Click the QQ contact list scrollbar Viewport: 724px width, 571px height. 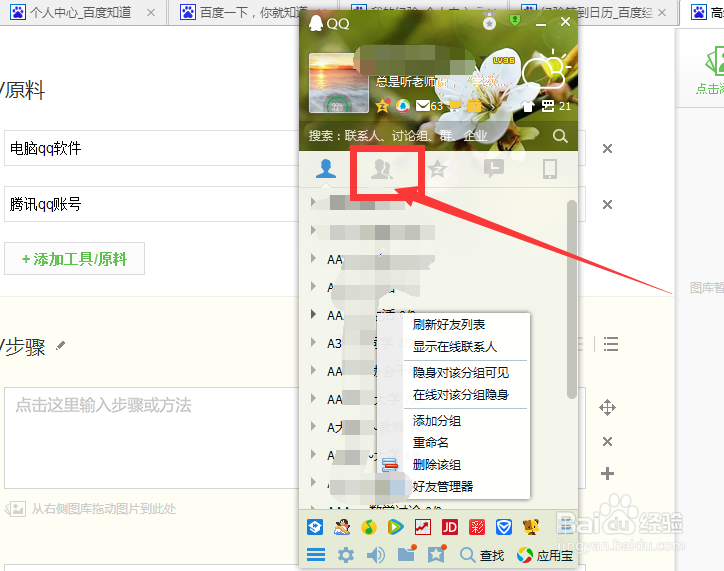[x=572, y=299]
